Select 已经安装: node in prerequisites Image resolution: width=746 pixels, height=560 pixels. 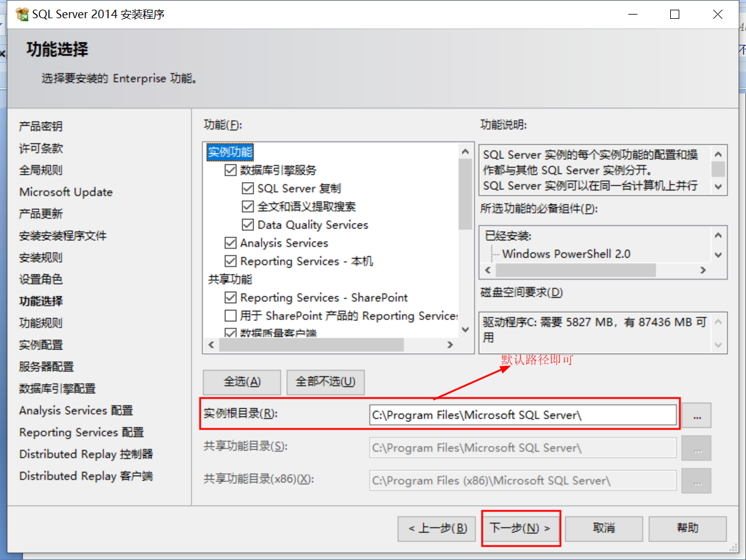(508, 236)
